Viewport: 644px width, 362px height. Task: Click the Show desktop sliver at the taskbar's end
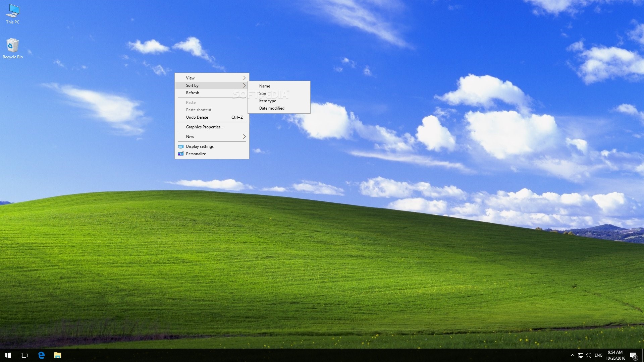643,355
